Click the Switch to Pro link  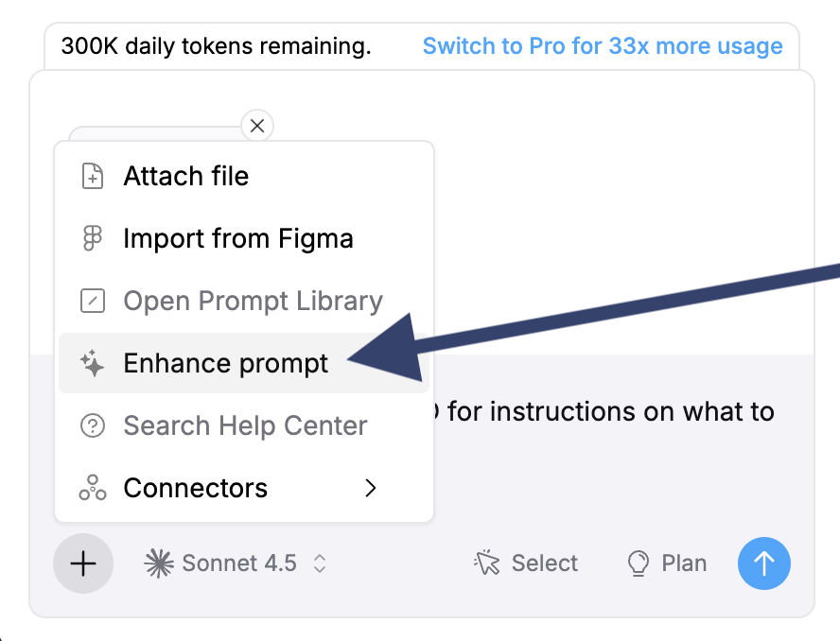click(604, 45)
